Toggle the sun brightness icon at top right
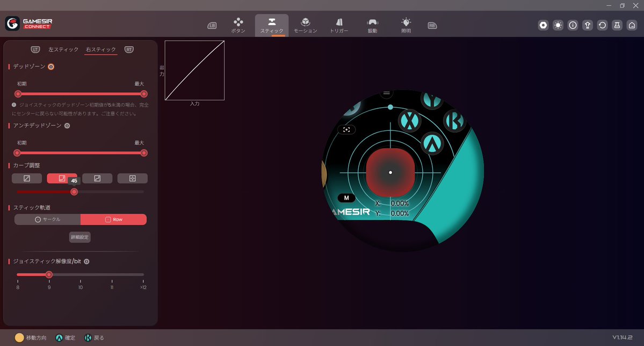The image size is (644, 346). point(558,25)
